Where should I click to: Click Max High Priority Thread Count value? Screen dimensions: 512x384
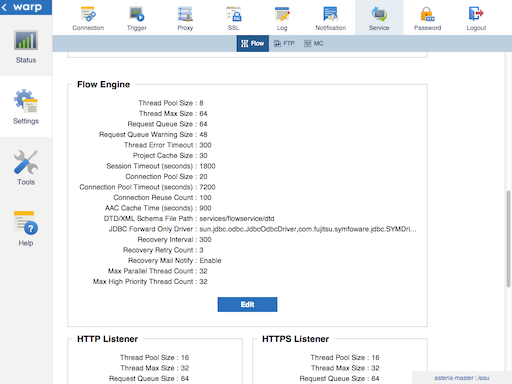click(203, 282)
